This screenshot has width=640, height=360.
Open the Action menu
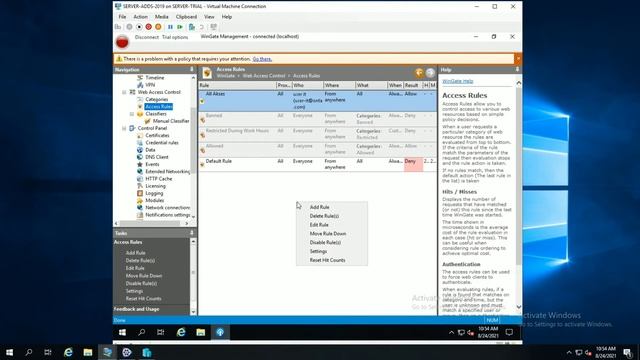pos(140,17)
